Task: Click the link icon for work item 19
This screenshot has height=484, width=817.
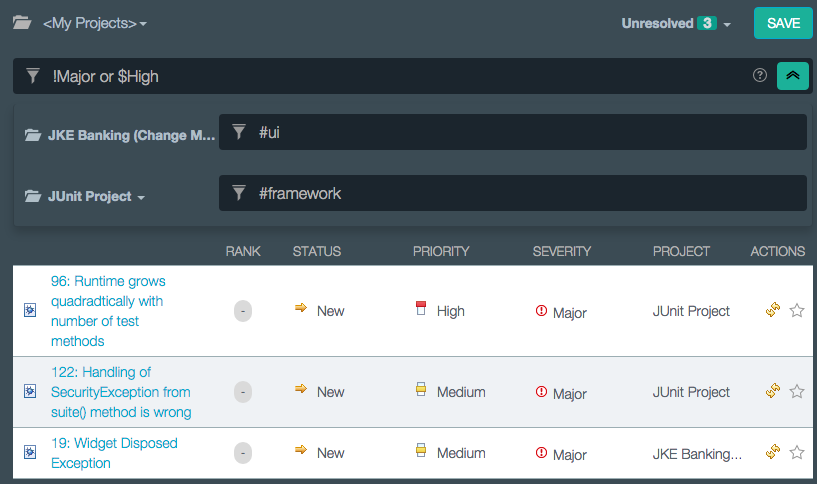Action: [x=772, y=453]
